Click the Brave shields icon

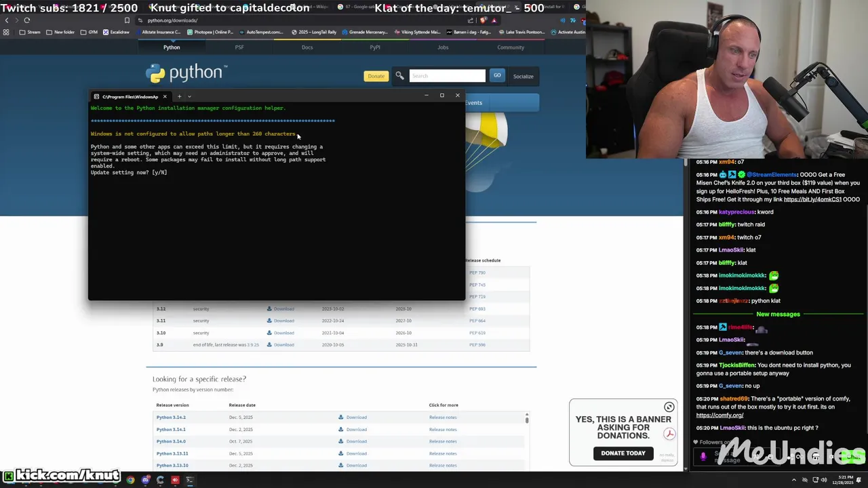tap(483, 20)
